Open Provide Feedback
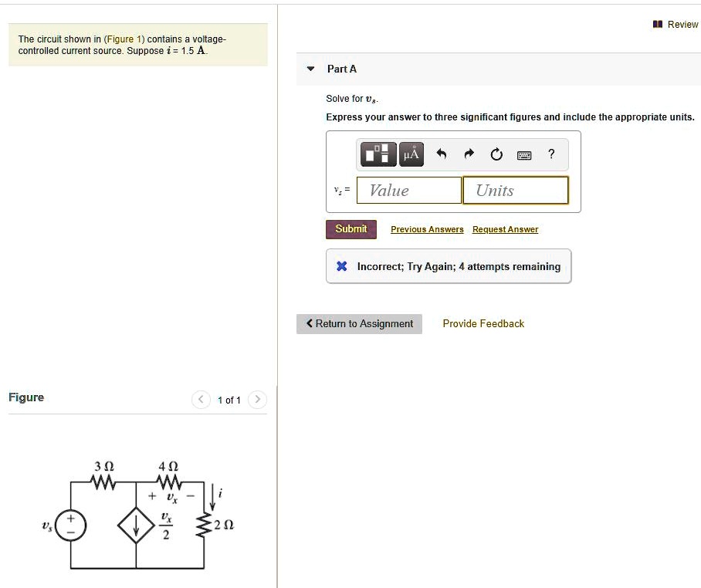The width and height of the screenshot is (701, 588). [x=483, y=323]
